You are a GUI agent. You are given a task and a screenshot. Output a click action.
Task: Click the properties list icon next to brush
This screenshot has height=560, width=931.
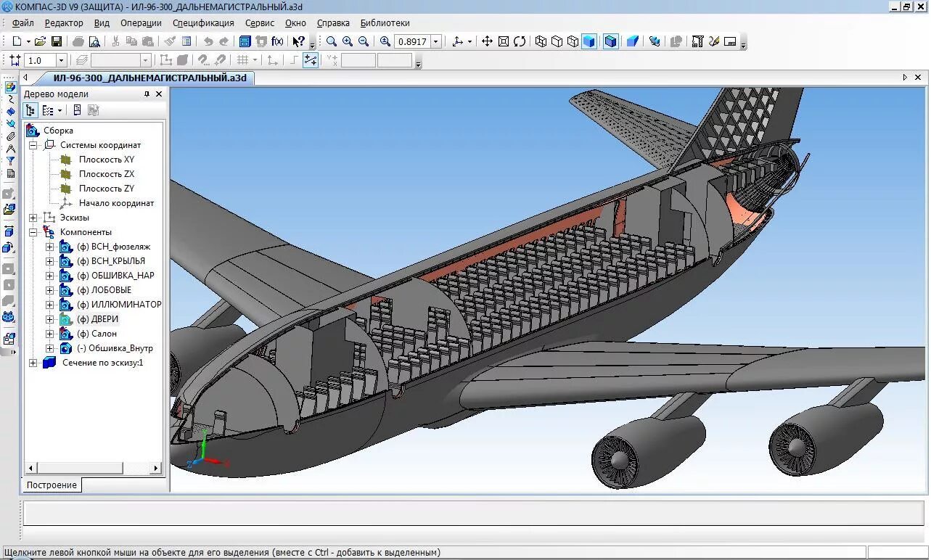[186, 41]
